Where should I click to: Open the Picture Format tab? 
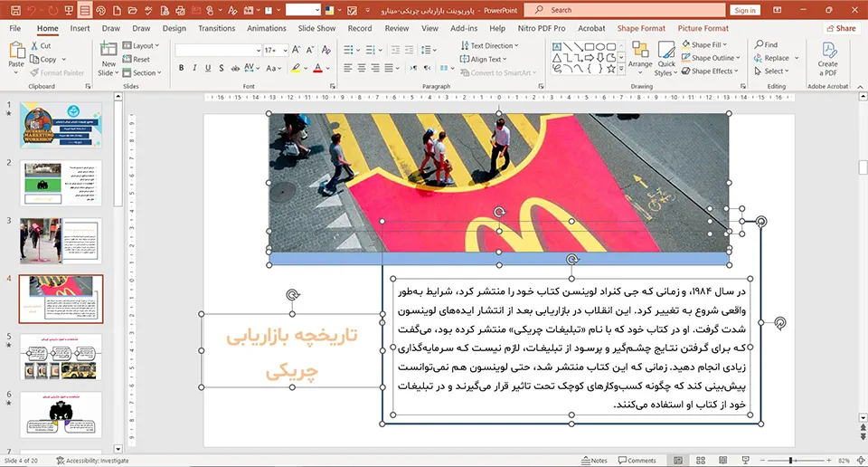click(703, 28)
